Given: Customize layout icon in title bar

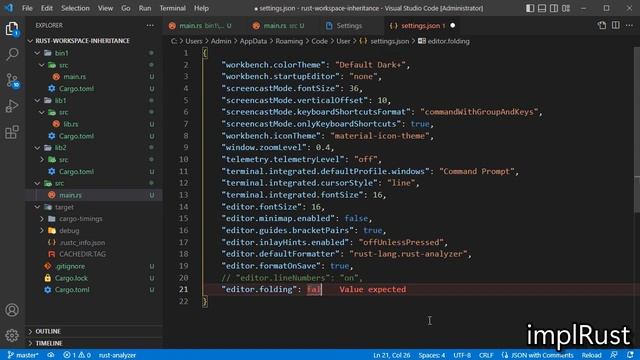Looking at the screenshot, I should 566,8.
